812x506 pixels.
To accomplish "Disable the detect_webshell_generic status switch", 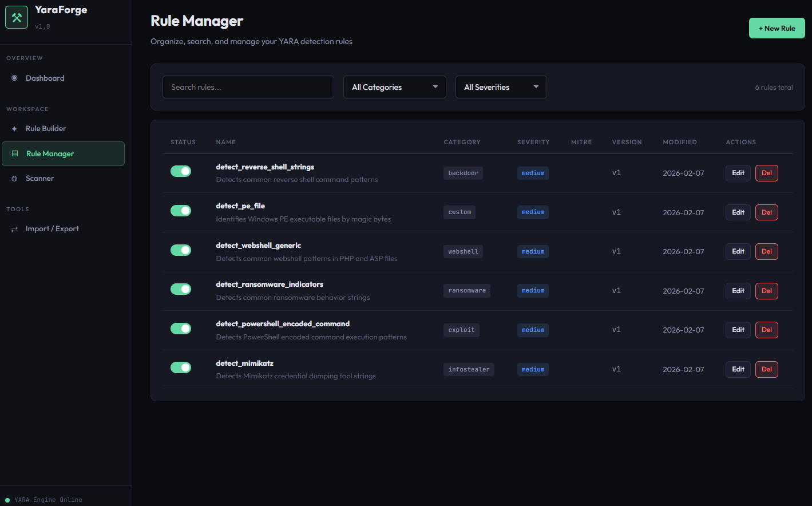I will click(181, 250).
